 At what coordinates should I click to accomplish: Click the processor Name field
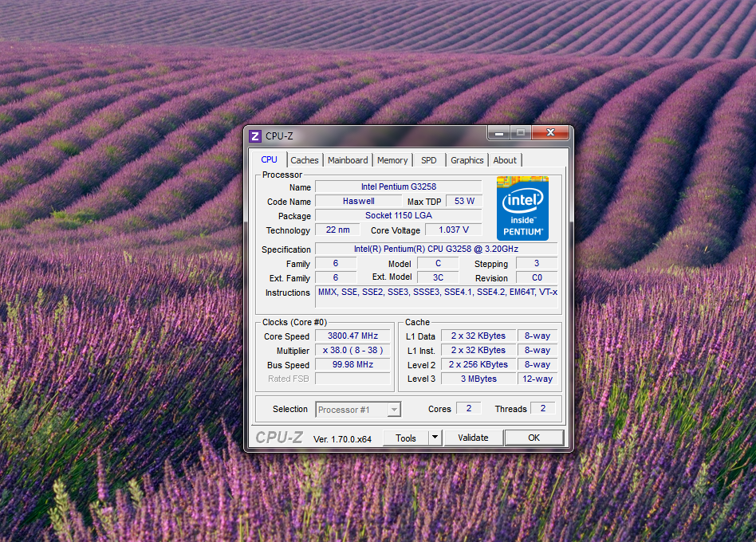tap(398, 187)
